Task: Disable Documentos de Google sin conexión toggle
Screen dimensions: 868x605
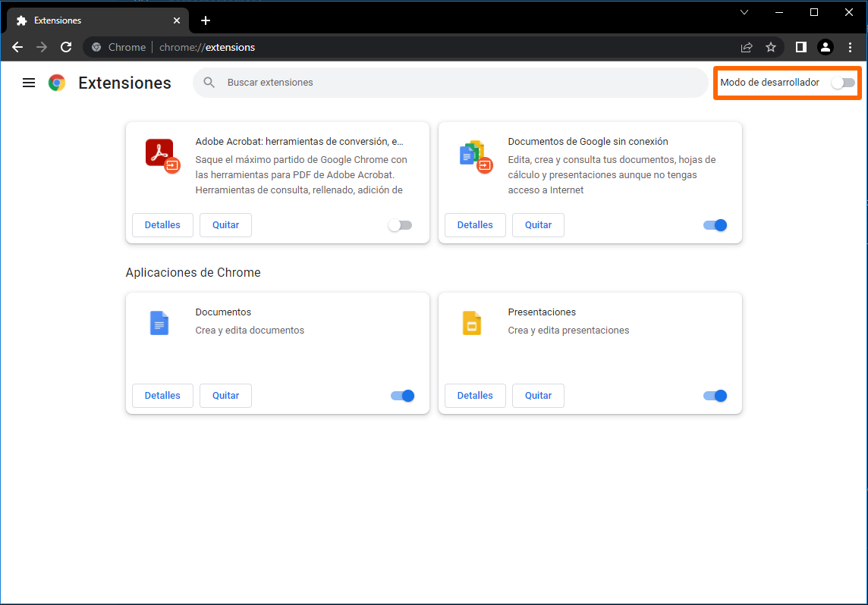Action: pyautogui.click(x=715, y=225)
